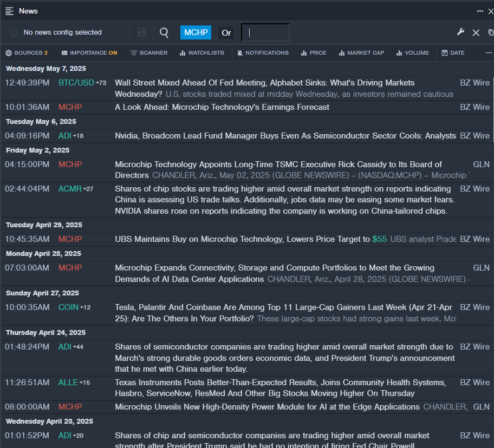Clear the search with the X icon
The width and height of the screenshot is (494, 448).
[x=476, y=32]
